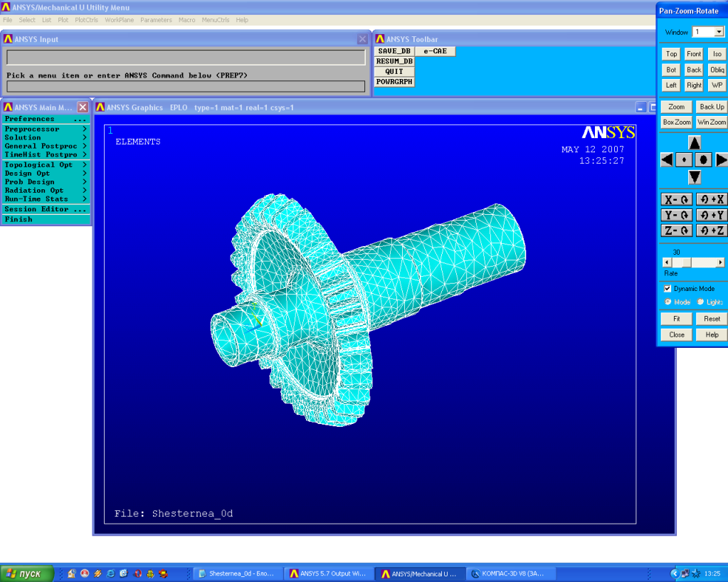Open the Windows start button labeled пуск
This screenshot has height=582, width=728.
click(26, 573)
